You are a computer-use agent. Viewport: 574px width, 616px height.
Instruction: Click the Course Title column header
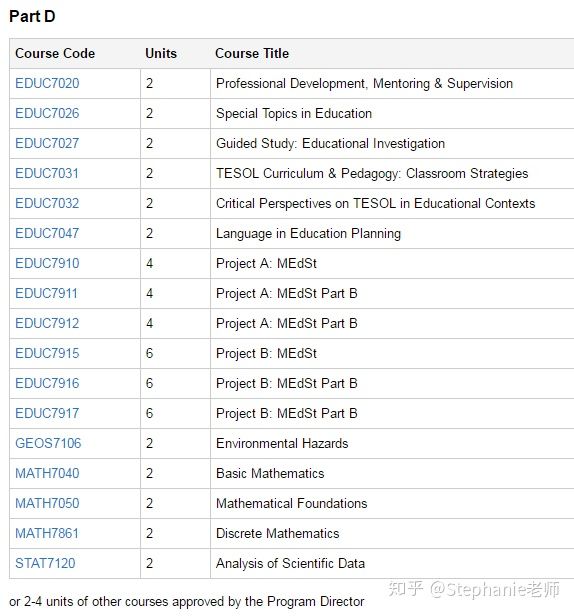(252, 53)
